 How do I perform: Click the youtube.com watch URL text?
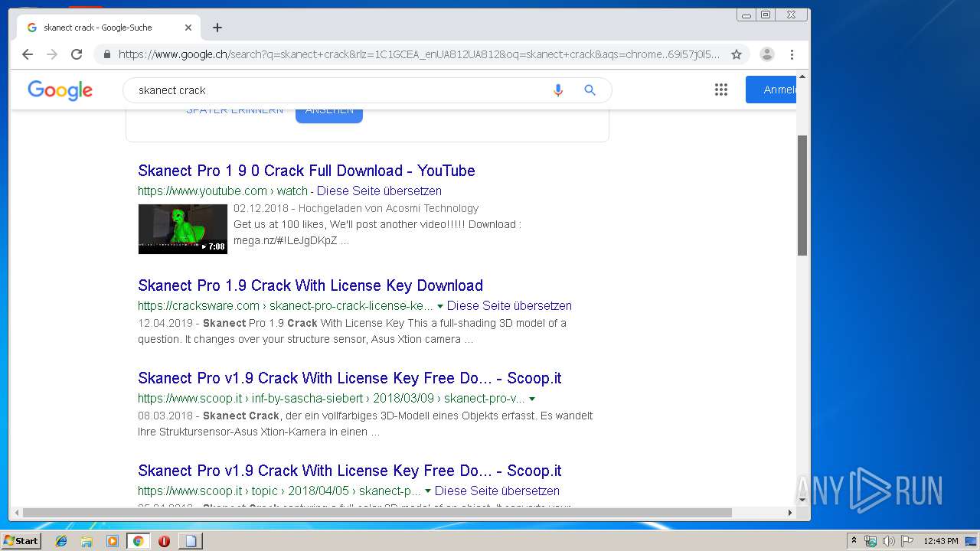pos(223,191)
